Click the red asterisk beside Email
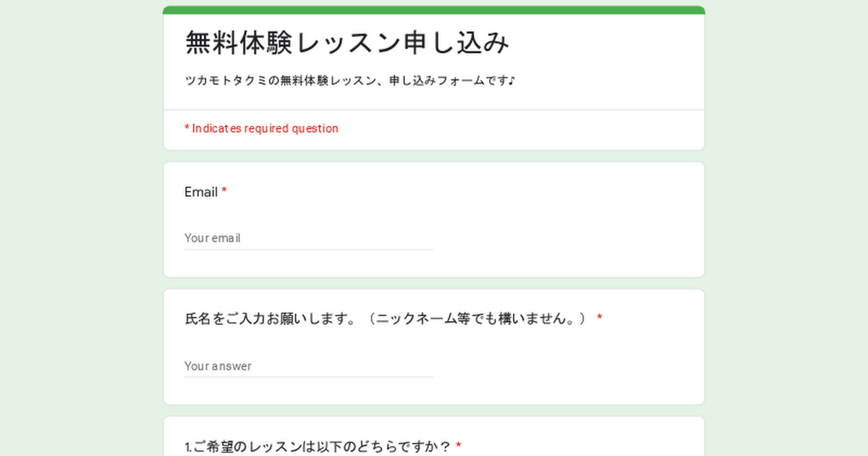Screen dimensions: 868x456 point(224,192)
